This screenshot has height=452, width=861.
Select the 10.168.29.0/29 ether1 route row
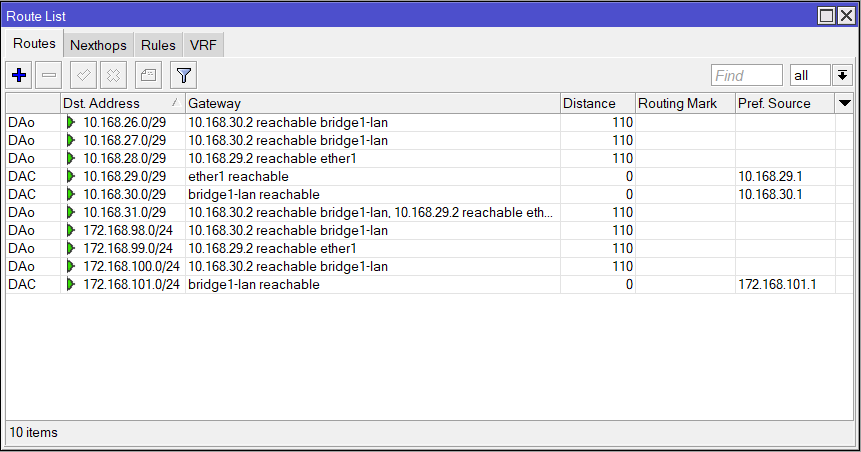[x=300, y=176]
